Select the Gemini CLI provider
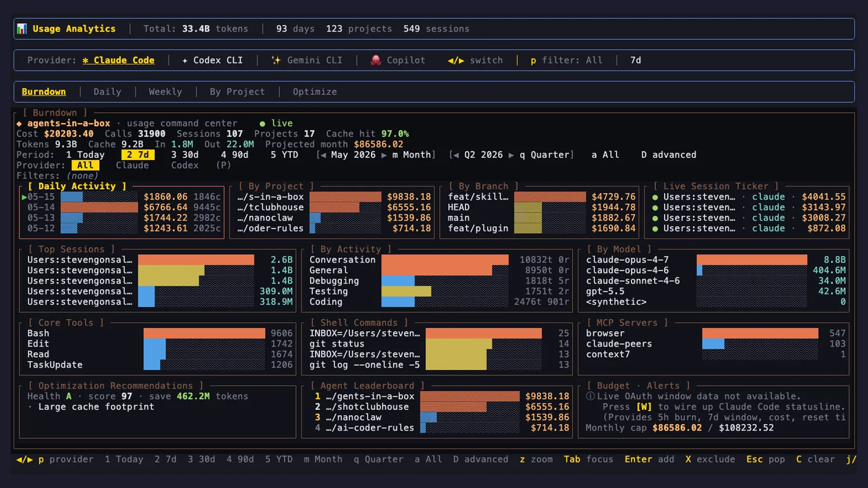868x488 pixels. (307, 60)
